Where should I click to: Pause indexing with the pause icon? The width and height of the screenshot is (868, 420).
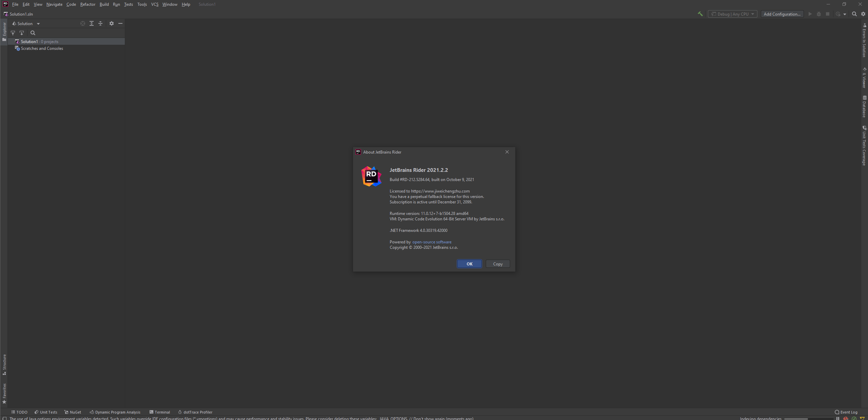tap(837, 418)
